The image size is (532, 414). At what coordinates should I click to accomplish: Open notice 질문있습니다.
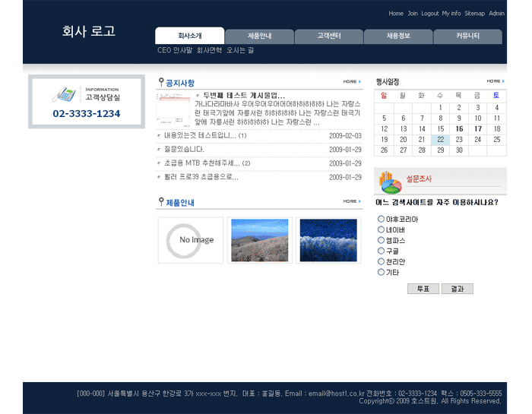click(x=184, y=149)
